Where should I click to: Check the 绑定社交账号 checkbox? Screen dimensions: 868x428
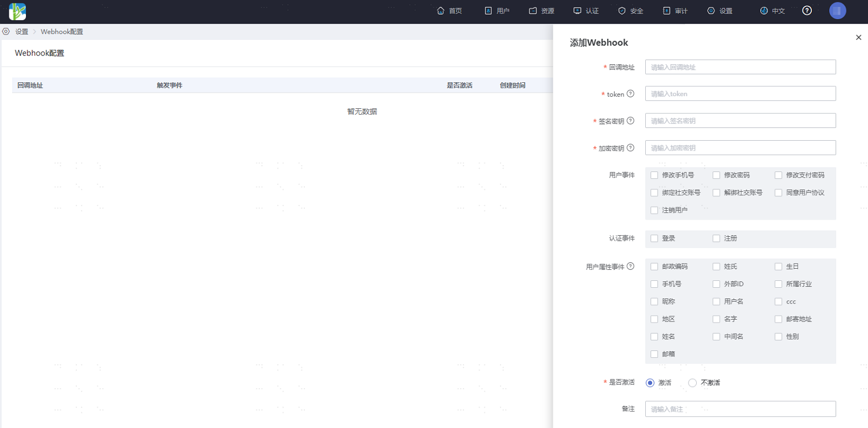coord(654,193)
